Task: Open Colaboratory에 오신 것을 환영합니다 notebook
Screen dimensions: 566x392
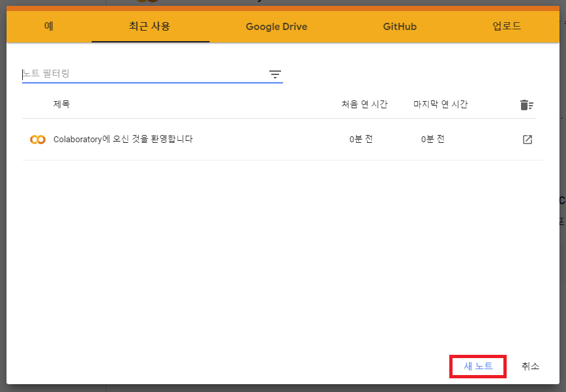Action: pyautogui.click(x=123, y=140)
